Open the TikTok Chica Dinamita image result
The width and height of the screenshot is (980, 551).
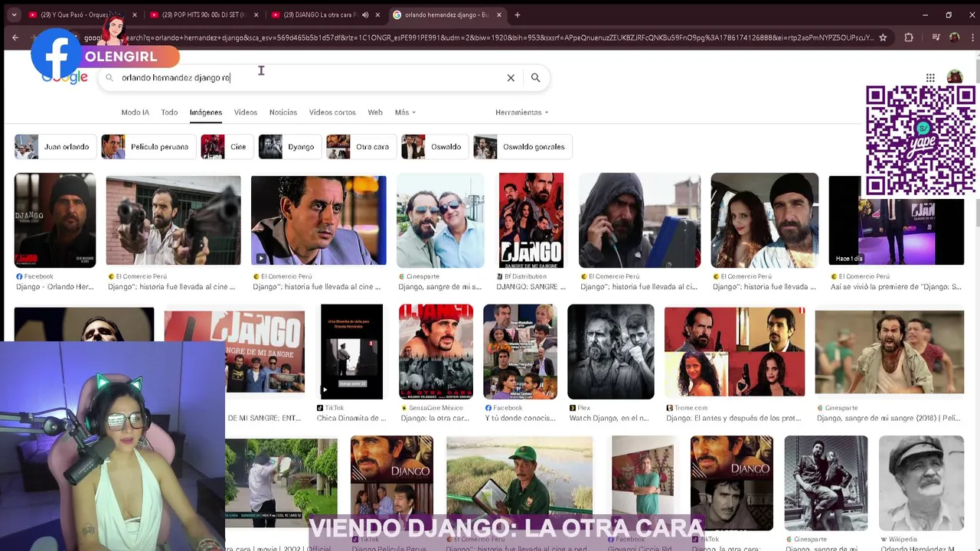[x=351, y=352]
